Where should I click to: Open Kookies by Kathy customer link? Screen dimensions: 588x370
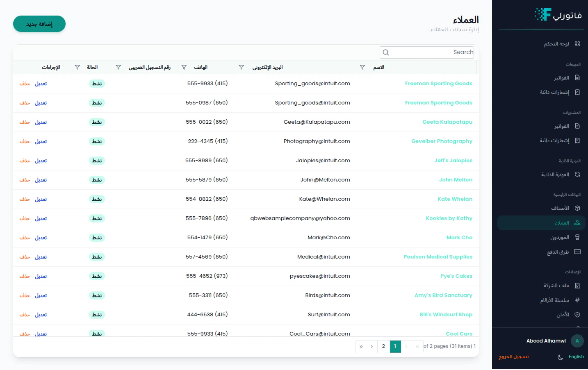[x=449, y=218]
